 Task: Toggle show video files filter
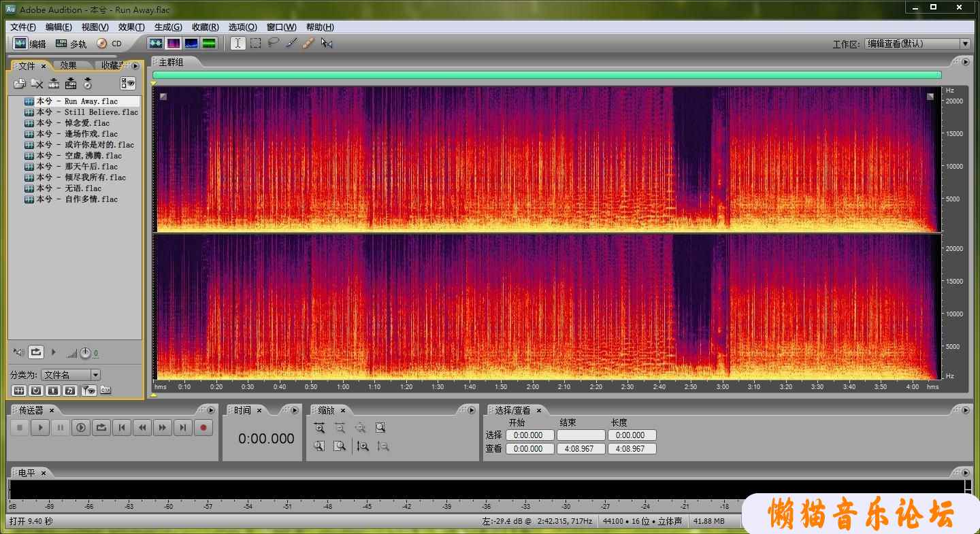[x=53, y=390]
